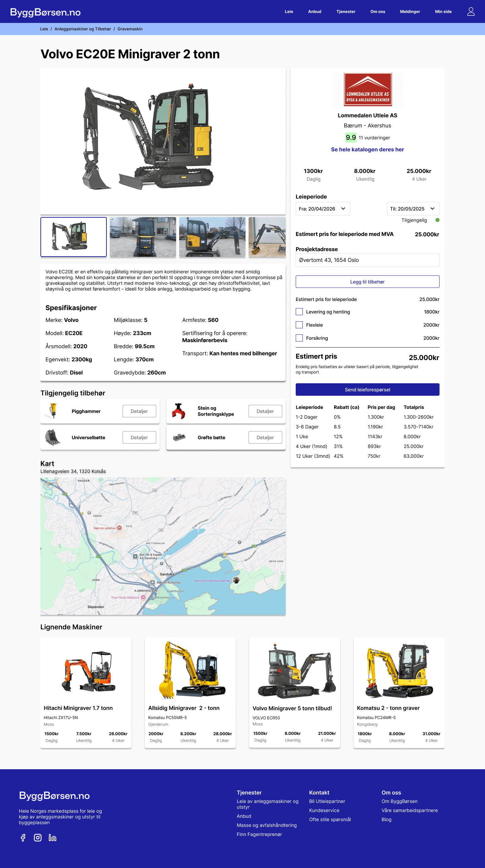This screenshot has width=485, height=868.
Task: Open the Facebook footer icon
Action: pyautogui.click(x=23, y=838)
